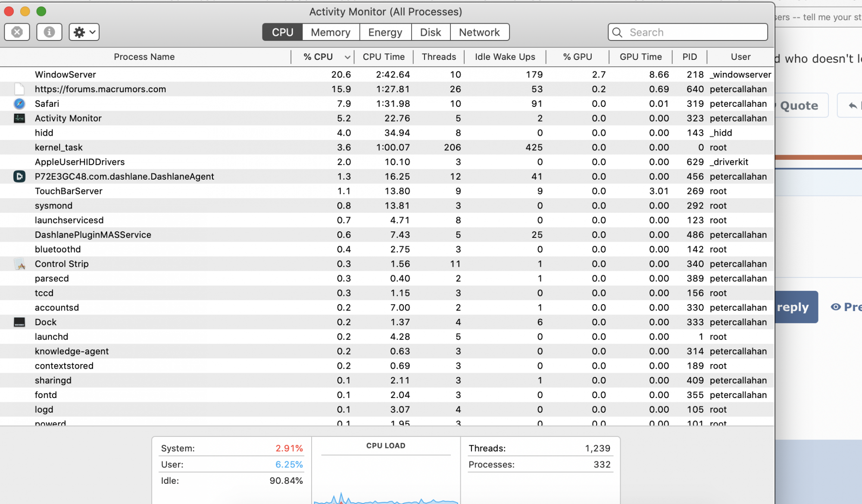
Task: Click the Search field
Action: [688, 32]
